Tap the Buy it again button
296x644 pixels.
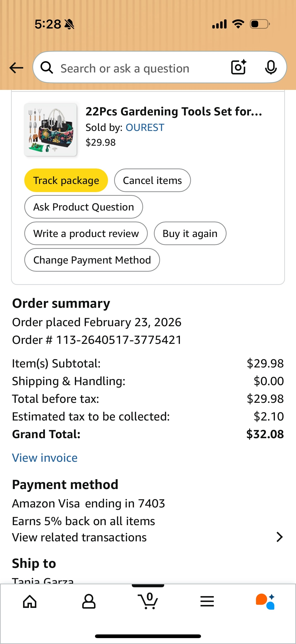tap(190, 234)
